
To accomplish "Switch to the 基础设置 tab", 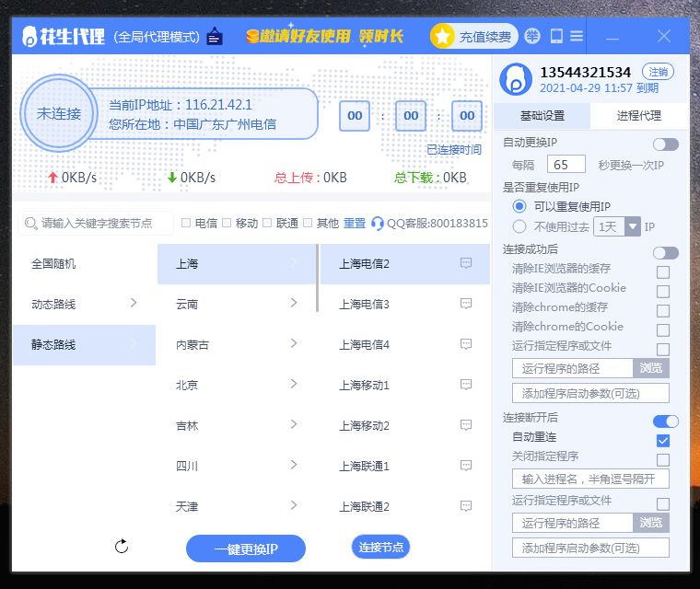I will (542, 116).
